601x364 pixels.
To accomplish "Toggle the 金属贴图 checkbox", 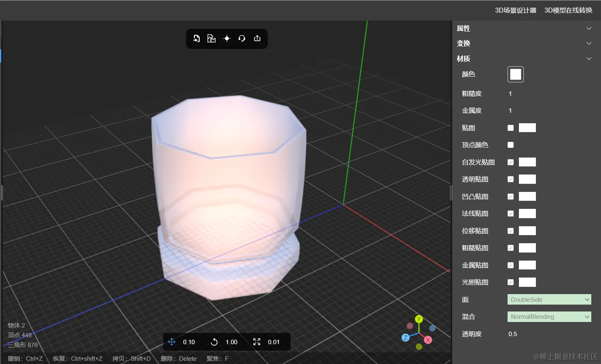I will pyautogui.click(x=511, y=265).
